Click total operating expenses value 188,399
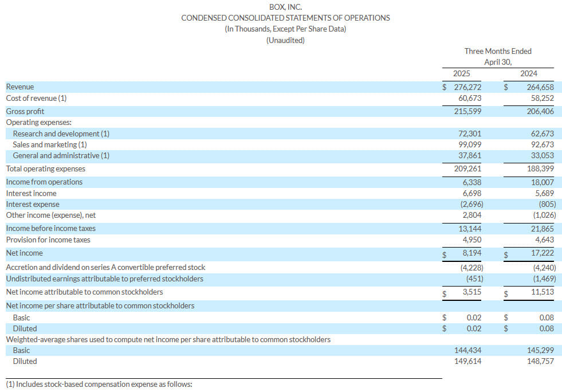562x392 pixels. point(540,168)
